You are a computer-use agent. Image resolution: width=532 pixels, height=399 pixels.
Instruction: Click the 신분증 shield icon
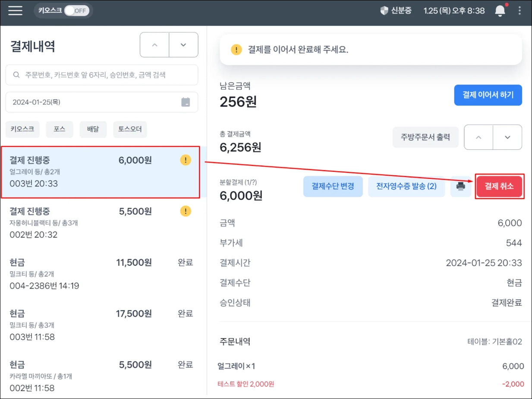click(x=384, y=11)
